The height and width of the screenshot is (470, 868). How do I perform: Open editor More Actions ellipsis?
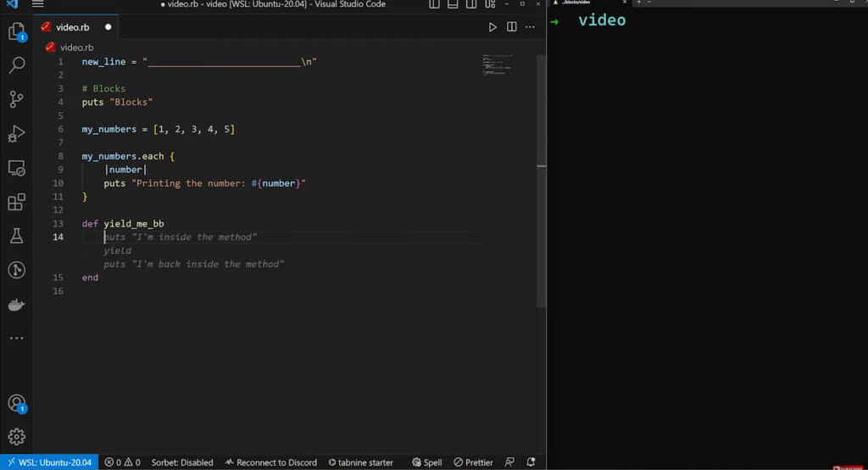click(x=530, y=27)
